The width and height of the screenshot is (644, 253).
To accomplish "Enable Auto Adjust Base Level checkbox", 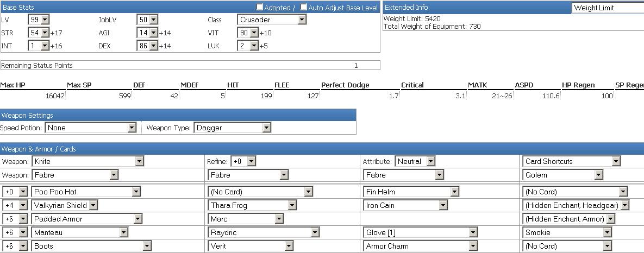I will coord(304,8).
